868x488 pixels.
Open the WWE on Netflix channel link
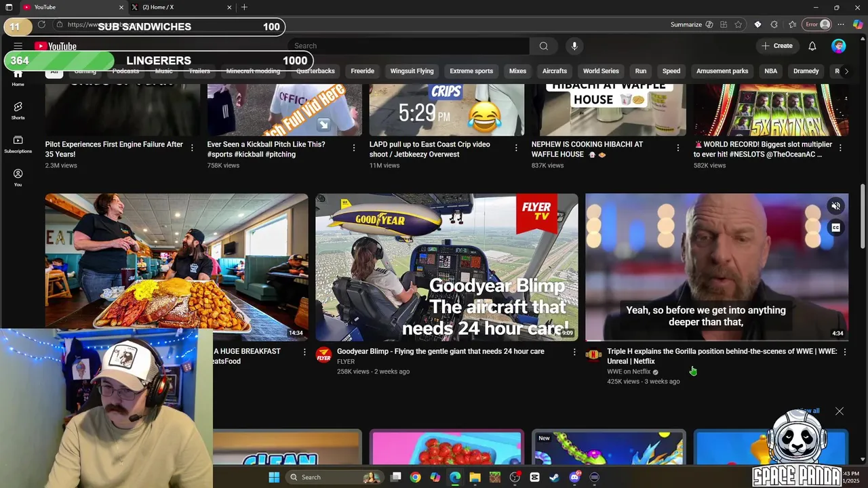[x=629, y=371]
